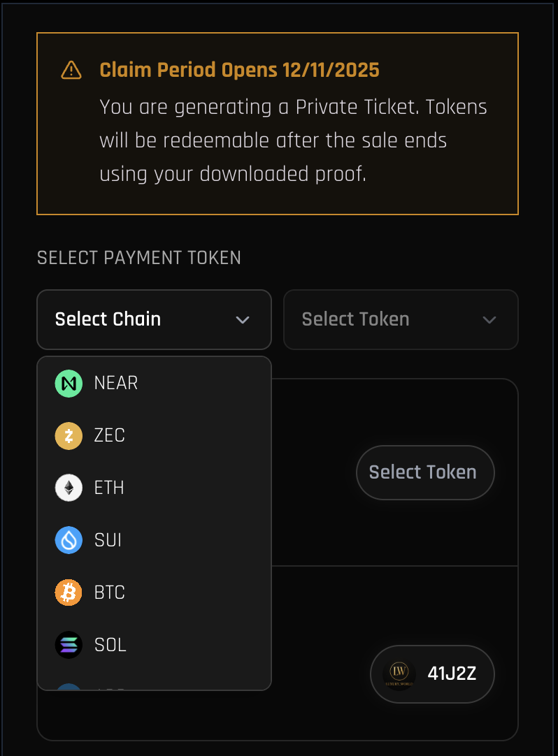Click the Select Token chevron arrow

(x=489, y=320)
